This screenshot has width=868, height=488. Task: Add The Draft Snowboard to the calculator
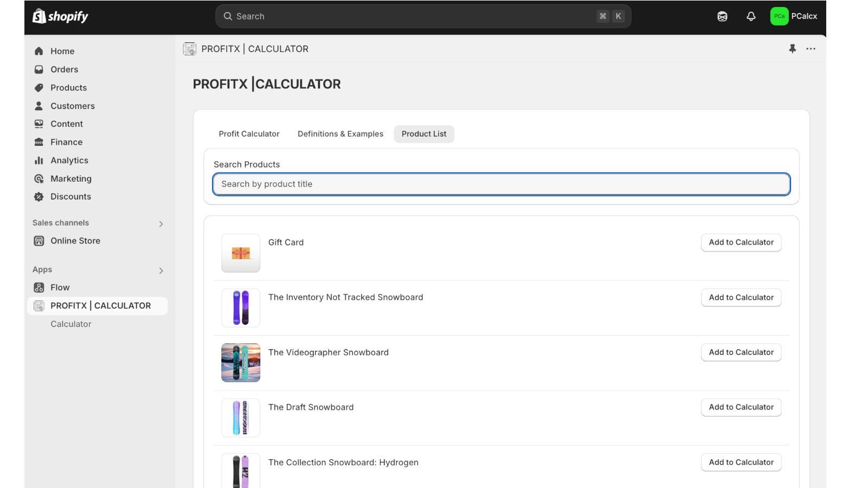click(x=741, y=407)
